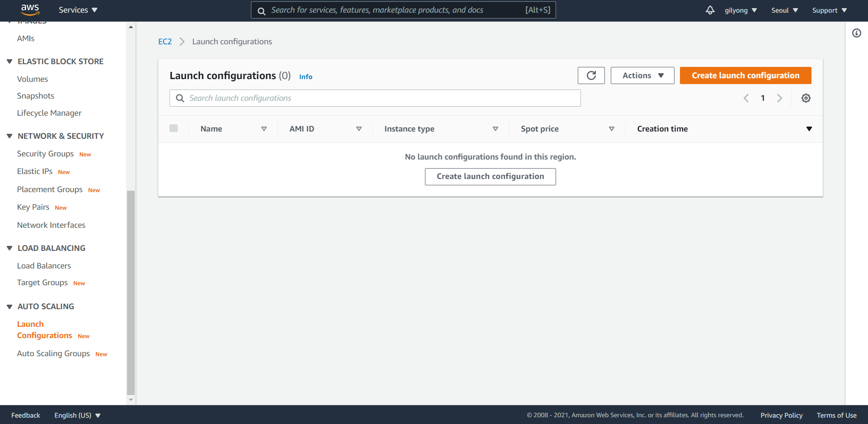Open Network Interfaces in the sidebar
The image size is (868, 424).
click(x=51, y=225)
